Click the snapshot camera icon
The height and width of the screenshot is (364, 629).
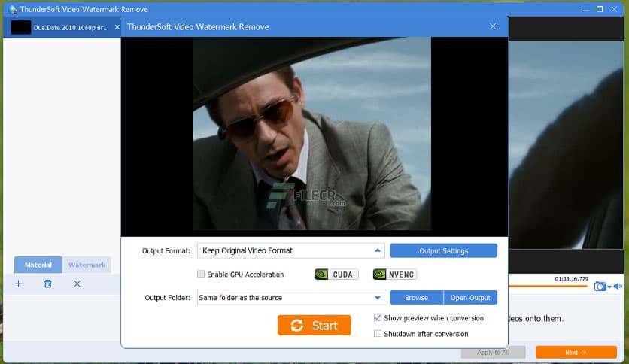click(600, 287)
